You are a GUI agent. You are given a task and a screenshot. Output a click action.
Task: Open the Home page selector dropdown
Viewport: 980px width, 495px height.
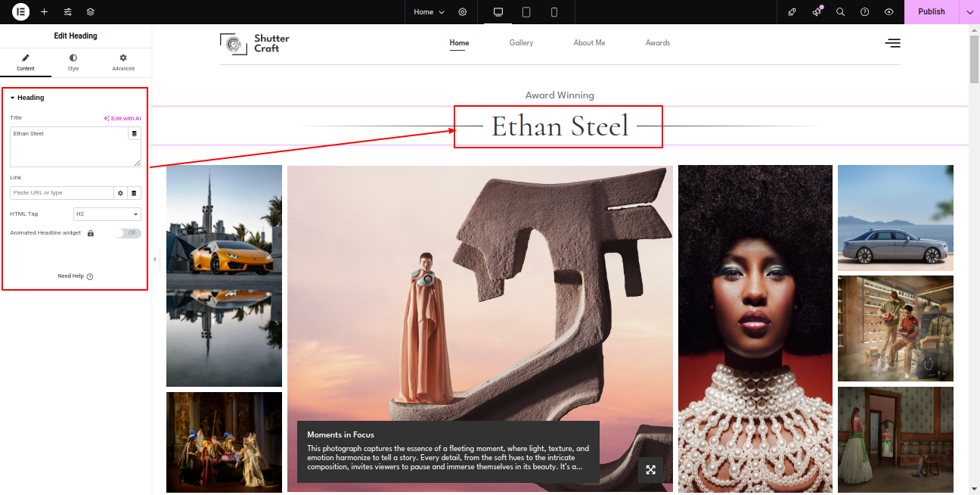pyautogui.click(x=429, y=12)
